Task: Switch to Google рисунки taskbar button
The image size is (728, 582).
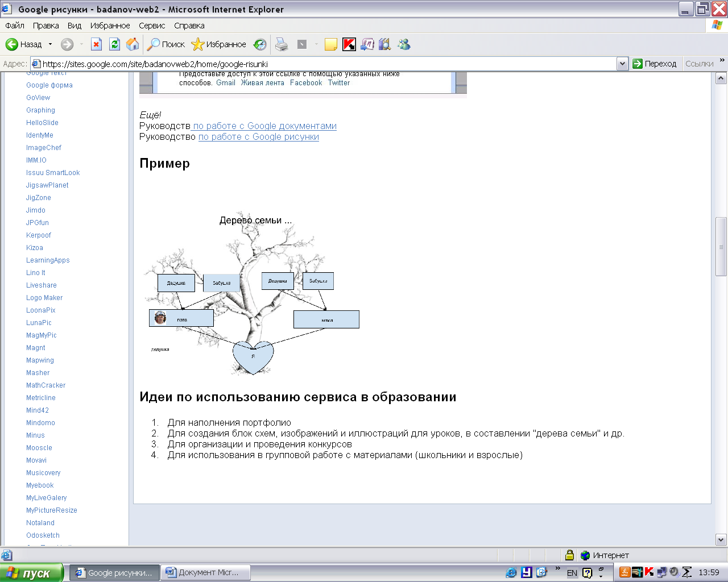Action: (115, 573)
